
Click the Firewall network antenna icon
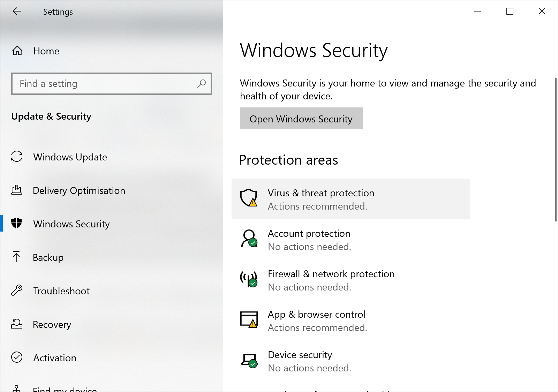pos(249,279)
